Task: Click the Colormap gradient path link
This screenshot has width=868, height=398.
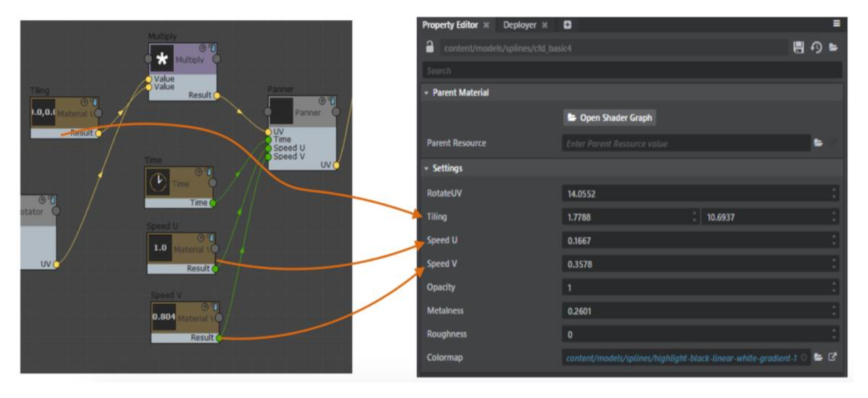Action: [681, 358]
